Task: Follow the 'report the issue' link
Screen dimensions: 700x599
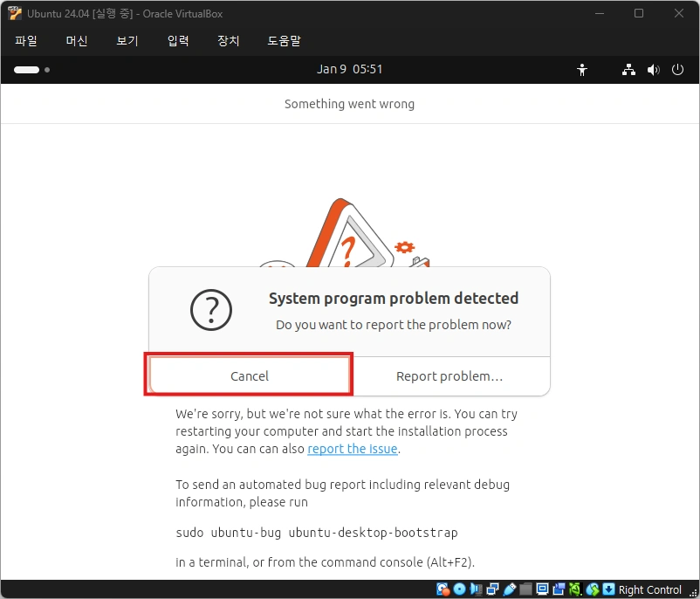Action: (x=353, y=449)
